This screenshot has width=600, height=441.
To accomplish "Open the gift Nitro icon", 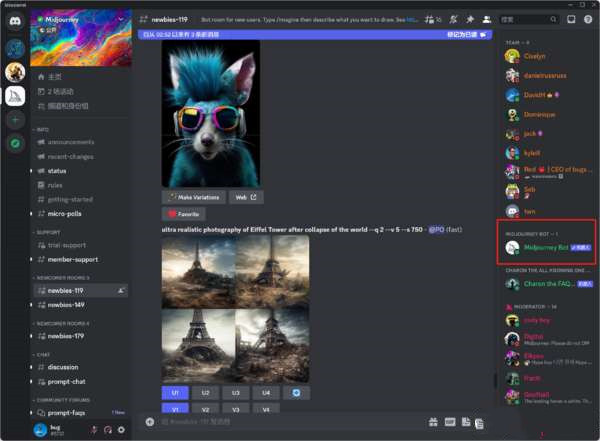I will tap(433, 422).
